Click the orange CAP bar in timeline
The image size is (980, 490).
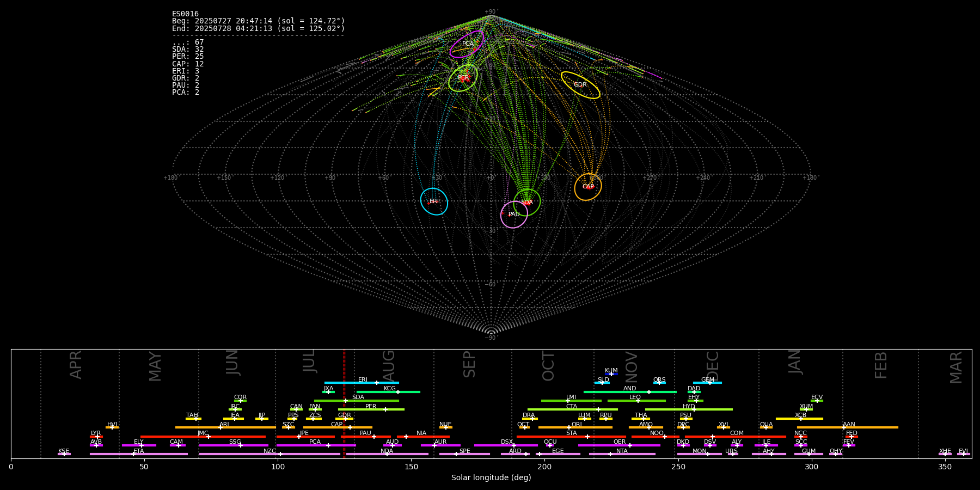[338, 427]
